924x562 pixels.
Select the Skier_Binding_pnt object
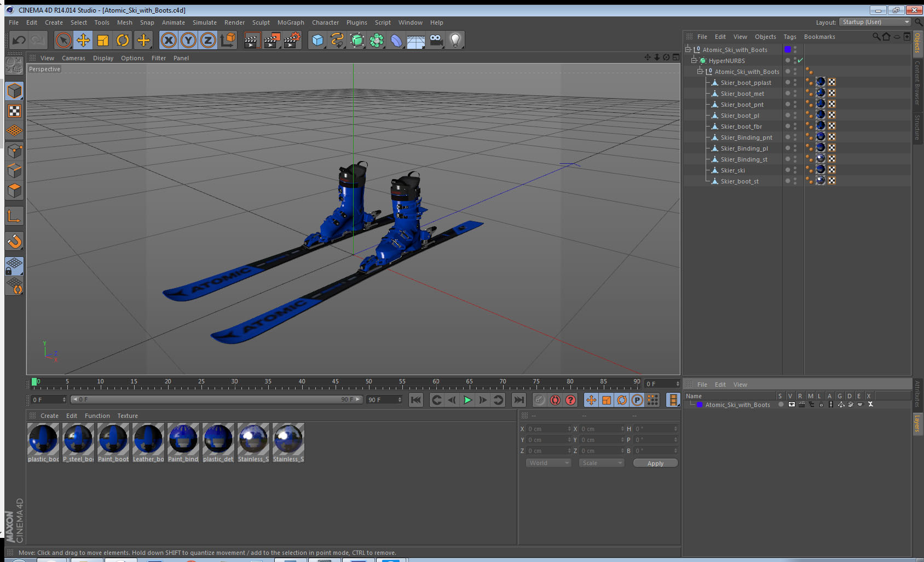click(747, 137)
